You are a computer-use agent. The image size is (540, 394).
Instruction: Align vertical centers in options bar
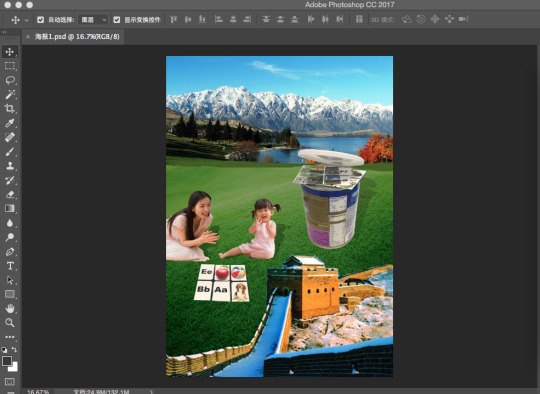pos(188,19)
